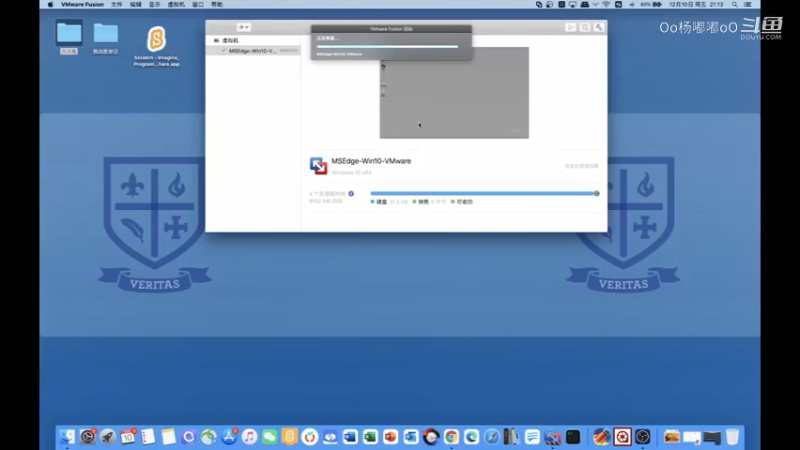Open Google Chrome from the dock

pos(451,437)
